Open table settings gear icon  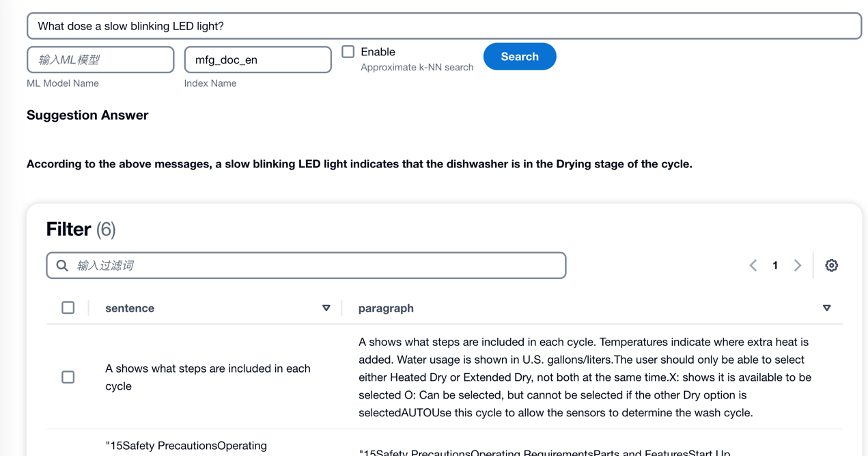pyautogui.click(x=831, y=265)
